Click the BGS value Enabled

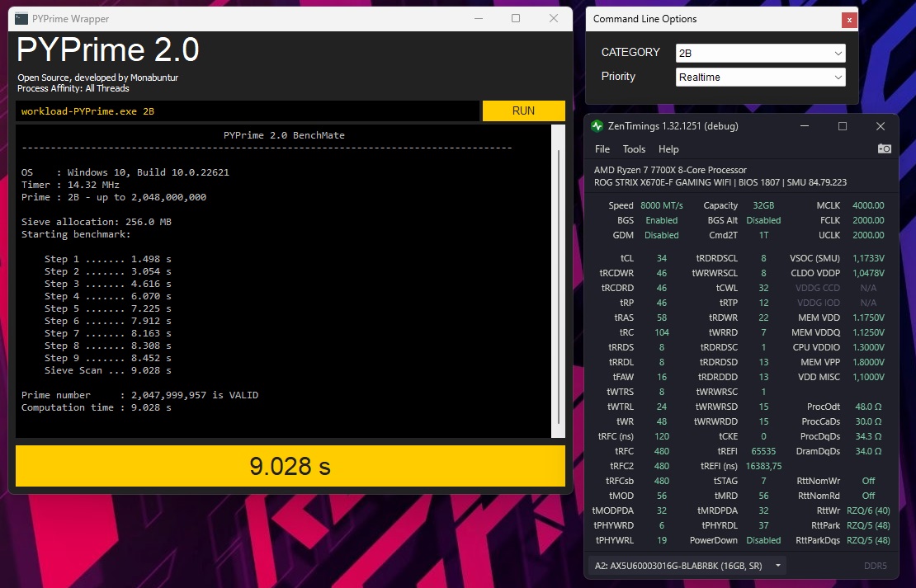pos(661,220)
